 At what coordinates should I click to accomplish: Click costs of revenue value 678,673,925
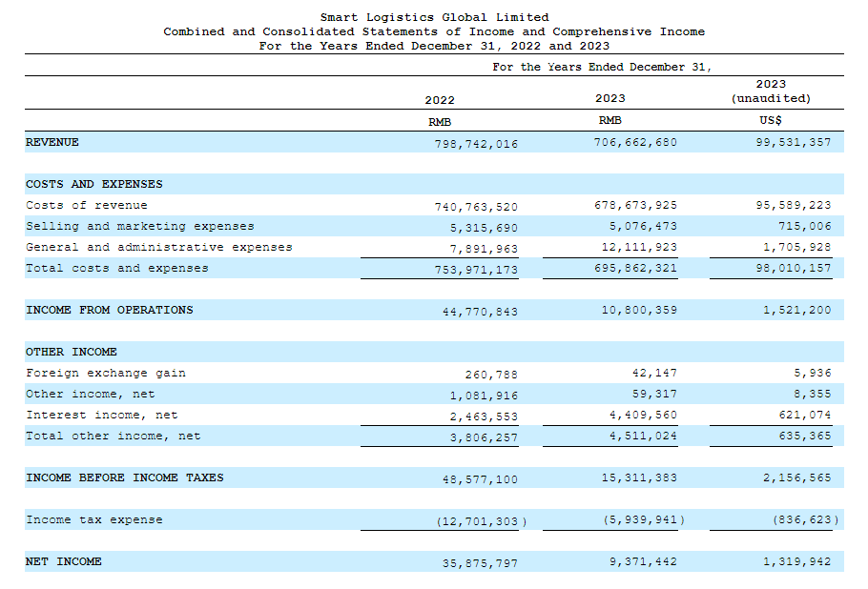point(635,205)
